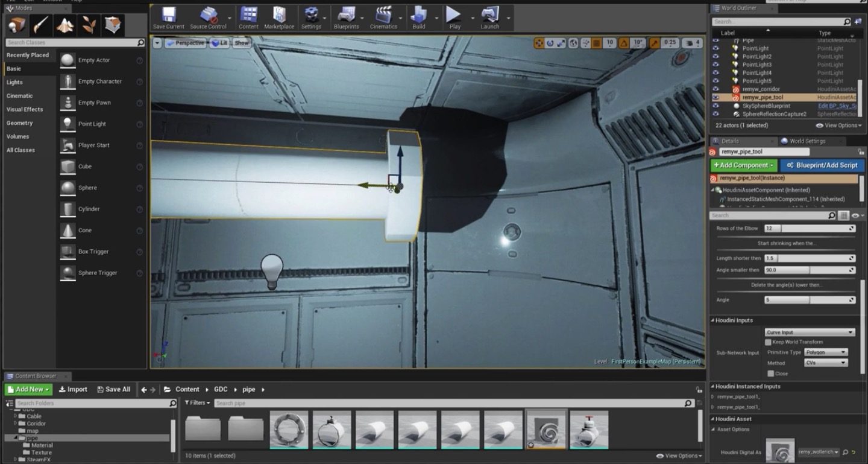Select the Volumes category
The width and height of the screenshot is (868, 464).
(x=17, y=136)
